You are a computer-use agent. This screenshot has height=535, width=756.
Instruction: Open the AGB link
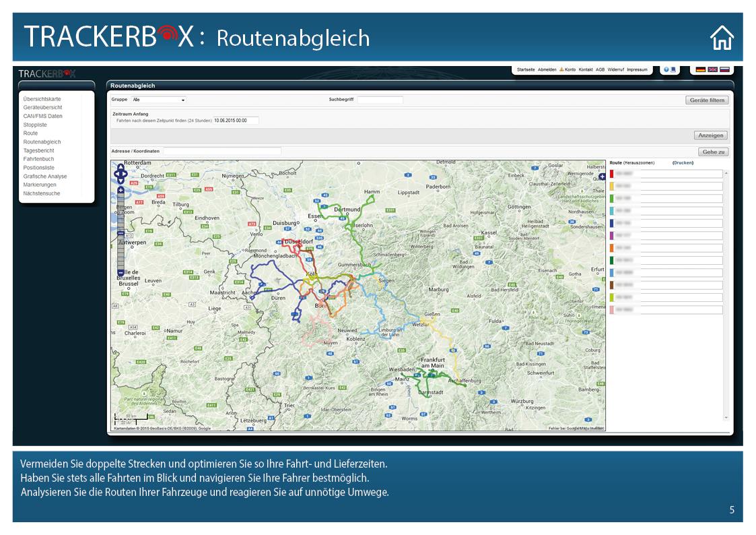coord(600,69)
